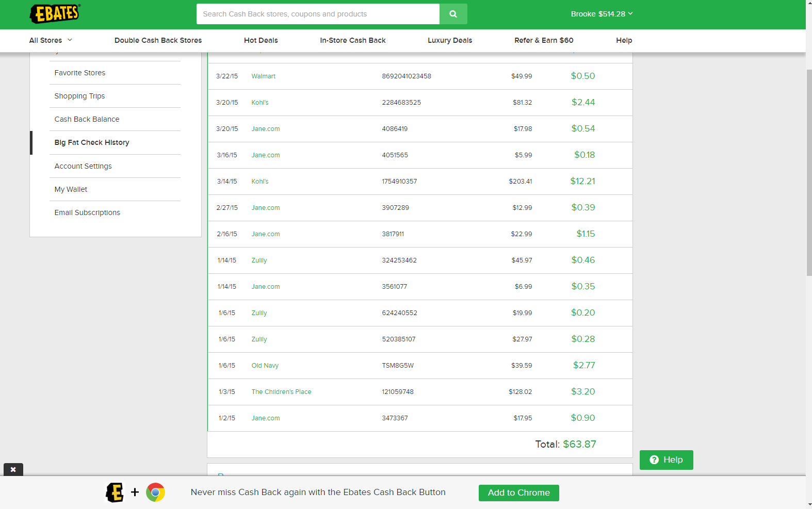The image size is (812, 509).
Task: Click the page vertical scrollbar thumb
Action: pyautogui.click(x=809, y=173)
